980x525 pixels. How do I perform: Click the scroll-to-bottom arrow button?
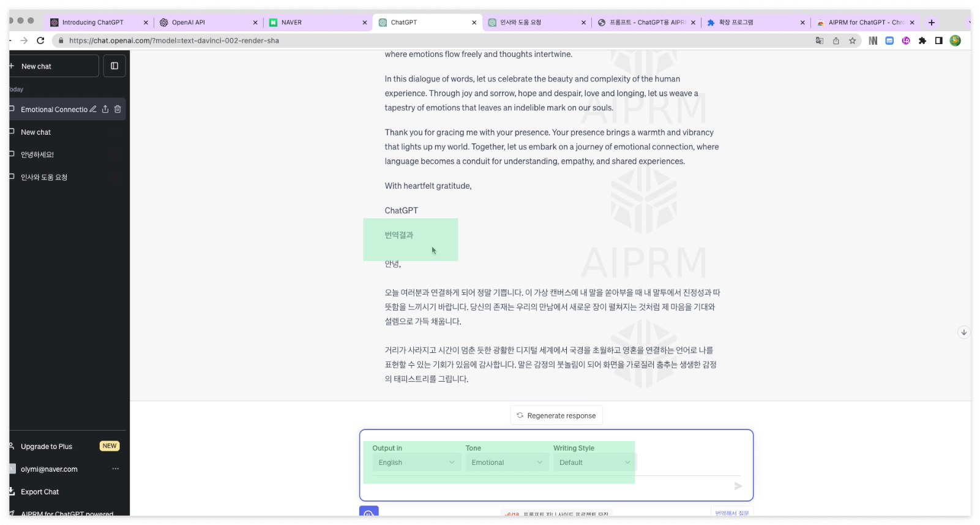963,332
